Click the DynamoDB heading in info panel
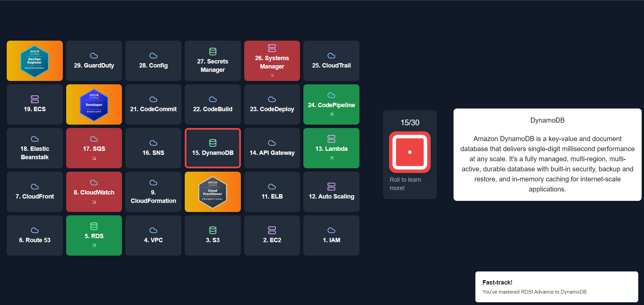 pos(548,120)
